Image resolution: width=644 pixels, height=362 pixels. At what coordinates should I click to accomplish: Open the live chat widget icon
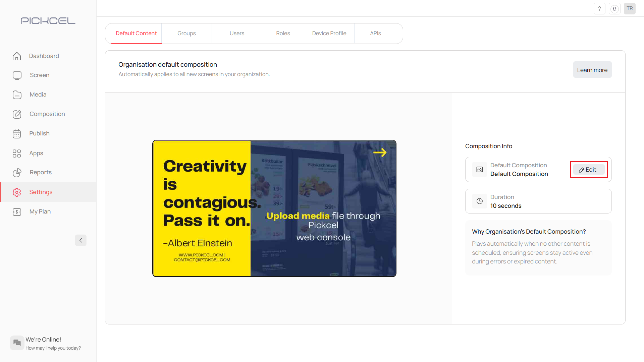click(x=17, y=343)
